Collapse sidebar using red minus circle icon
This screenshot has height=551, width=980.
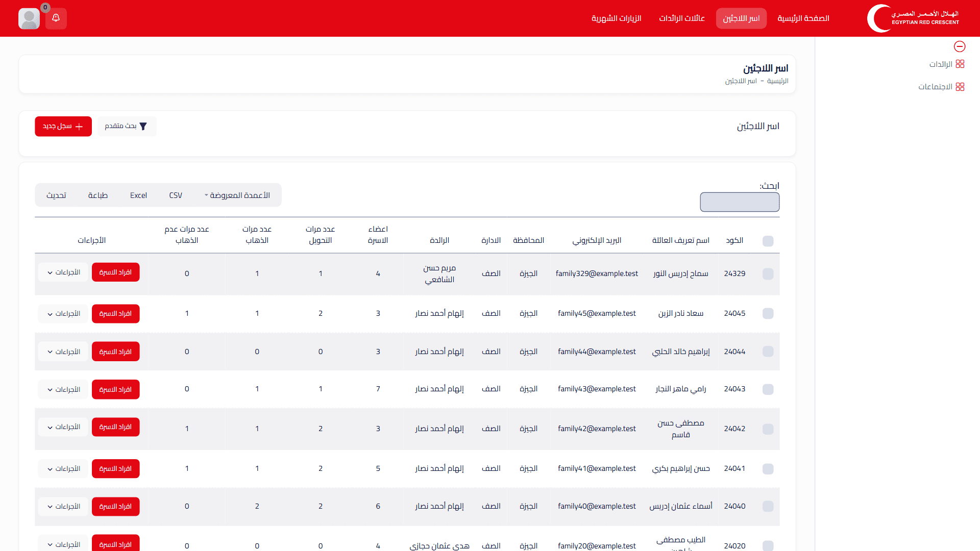pos(960,46)
